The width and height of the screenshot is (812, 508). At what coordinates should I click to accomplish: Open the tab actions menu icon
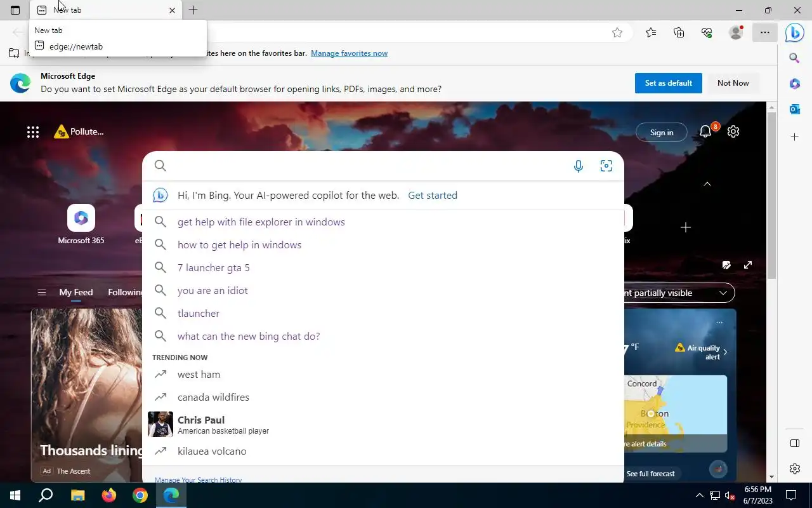(x=15, y=10)
